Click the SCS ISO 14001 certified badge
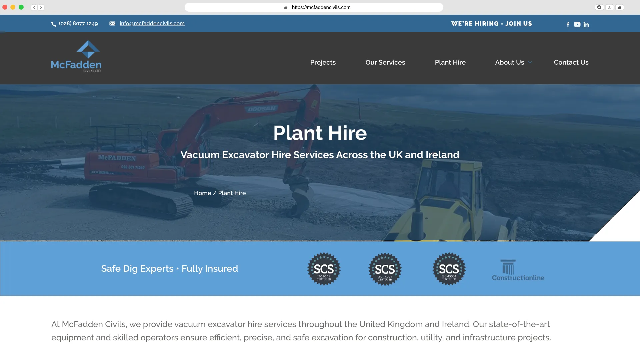640x364 pixels. click(385, 269)
